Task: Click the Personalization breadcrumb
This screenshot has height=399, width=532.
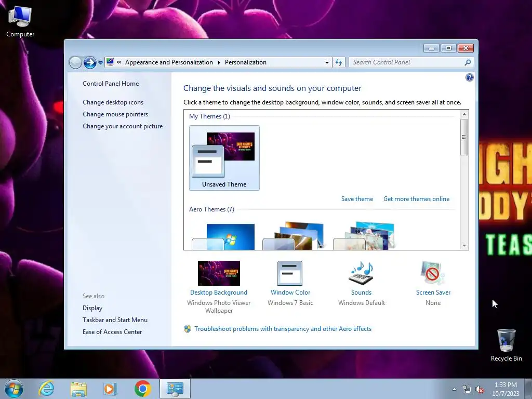Action: click(x=246, y=62)
